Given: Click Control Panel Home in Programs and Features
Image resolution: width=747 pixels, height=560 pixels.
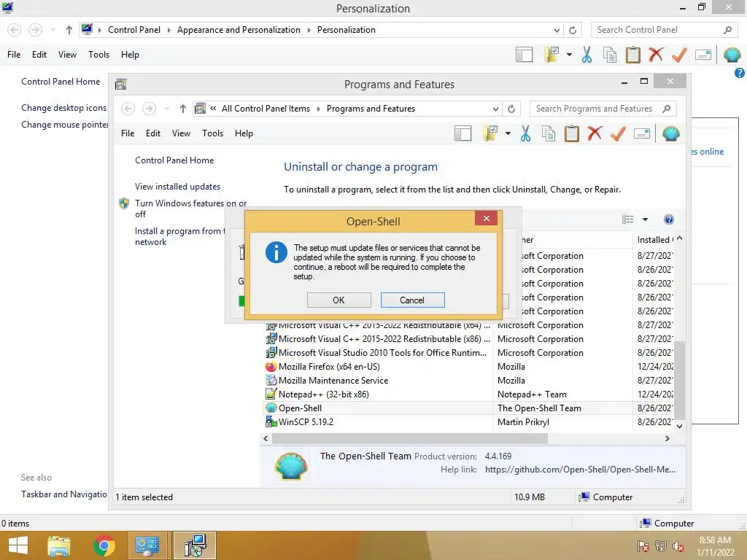Looking at the screenshot, I should coord(174,160).
